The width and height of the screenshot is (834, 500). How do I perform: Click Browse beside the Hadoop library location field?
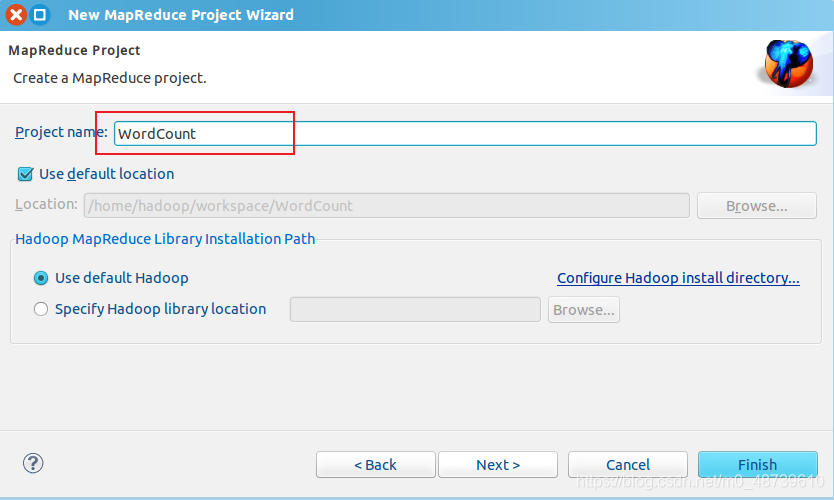point(584,310)
